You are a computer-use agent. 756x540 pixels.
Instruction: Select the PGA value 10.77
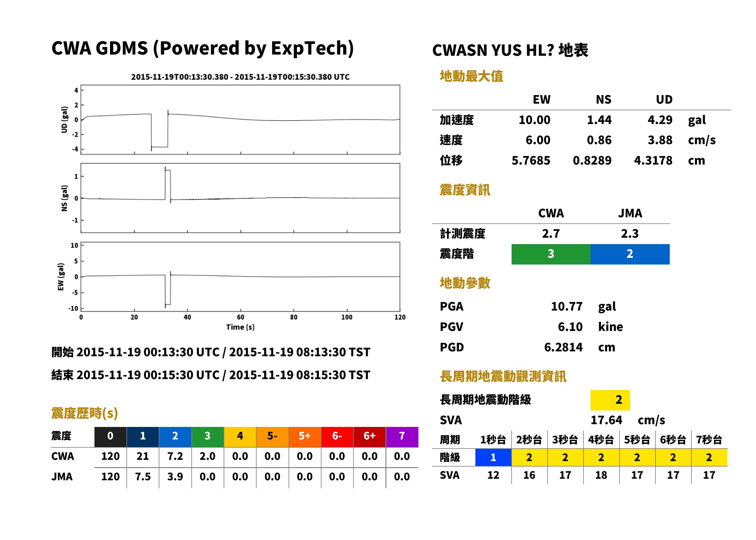[566, 306]
